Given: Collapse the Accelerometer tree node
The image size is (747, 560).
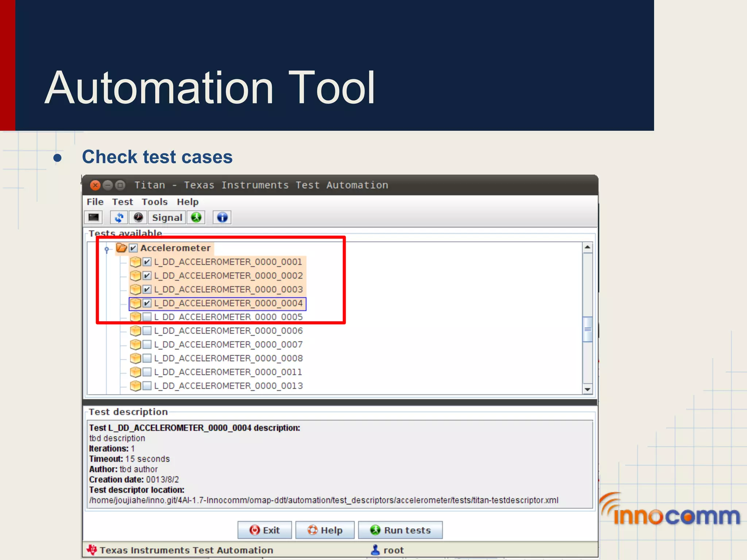Looking at the screenshot, I should coord(107,249).
